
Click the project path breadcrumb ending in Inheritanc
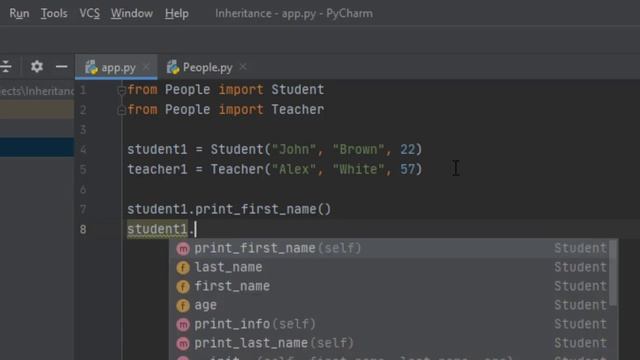37,91
